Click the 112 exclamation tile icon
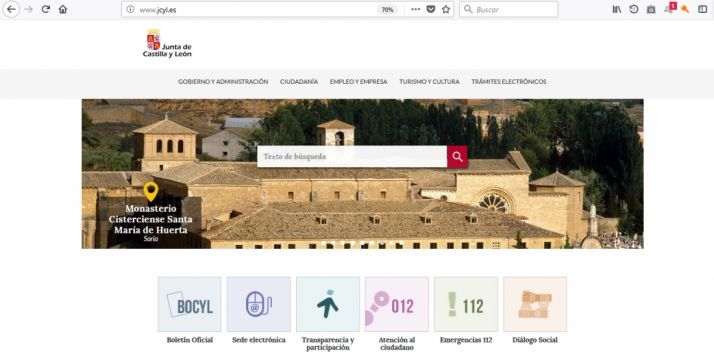 pos(466,304)
